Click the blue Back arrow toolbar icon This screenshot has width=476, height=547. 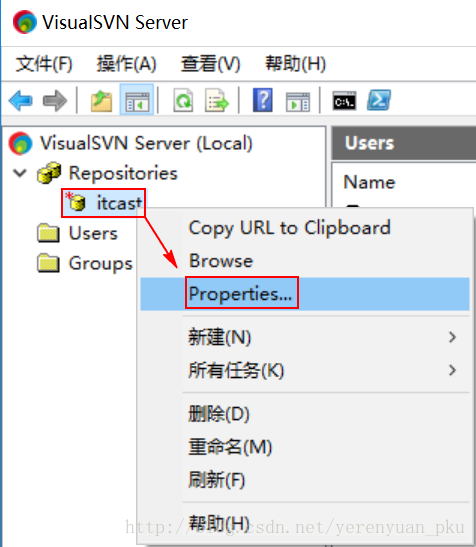click(21, 101)
